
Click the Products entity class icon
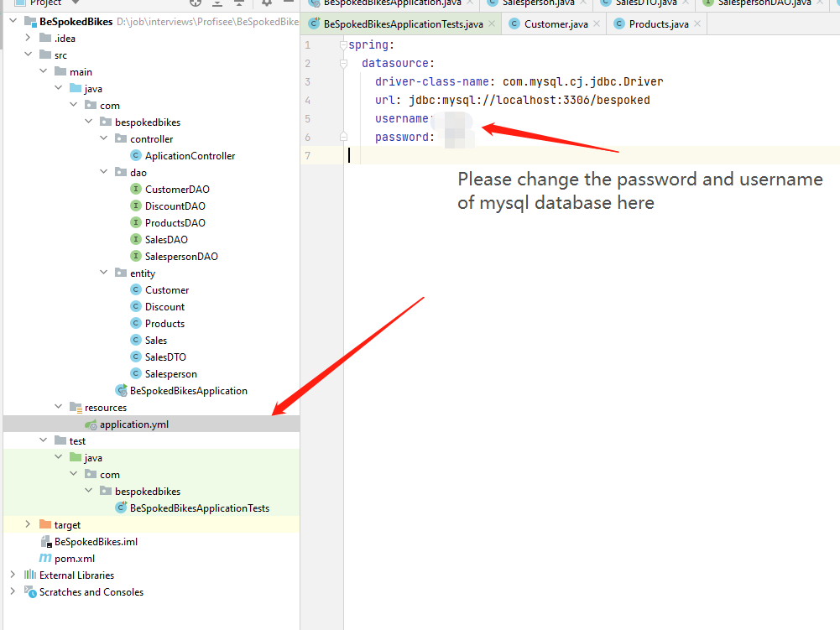click(x=136, y=324)
